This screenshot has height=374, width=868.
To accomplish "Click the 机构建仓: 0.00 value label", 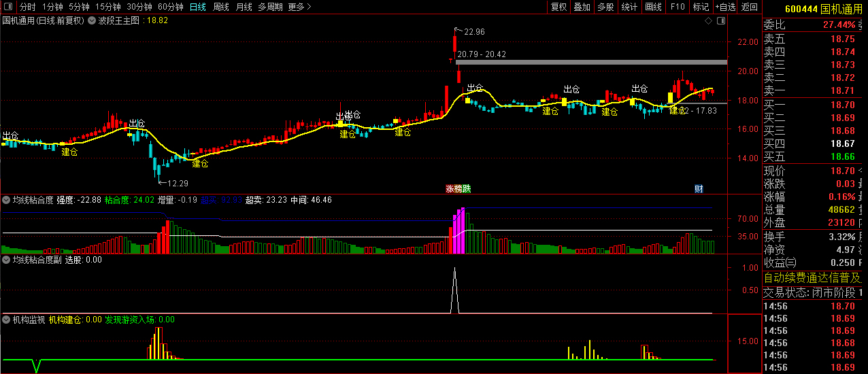I will pos(75,319).
